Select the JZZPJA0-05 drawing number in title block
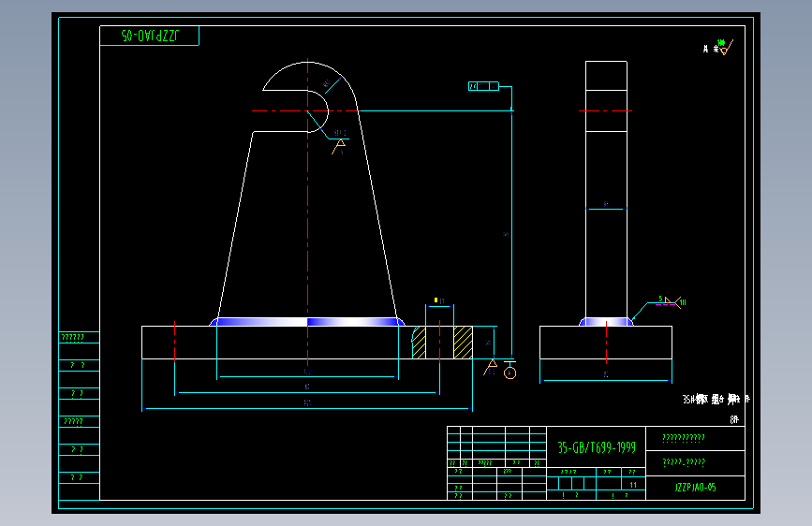The height and width of the screenshot is (526, 812). (696, 488)
